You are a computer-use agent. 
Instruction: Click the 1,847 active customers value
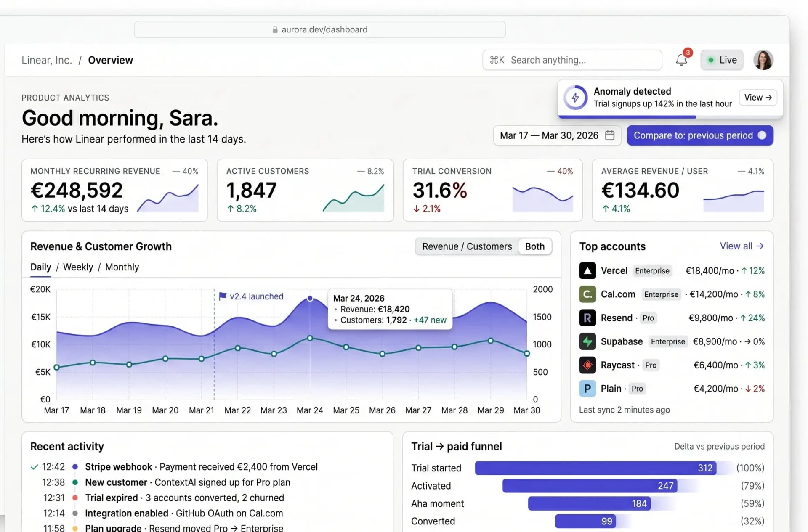pos(252,190)
